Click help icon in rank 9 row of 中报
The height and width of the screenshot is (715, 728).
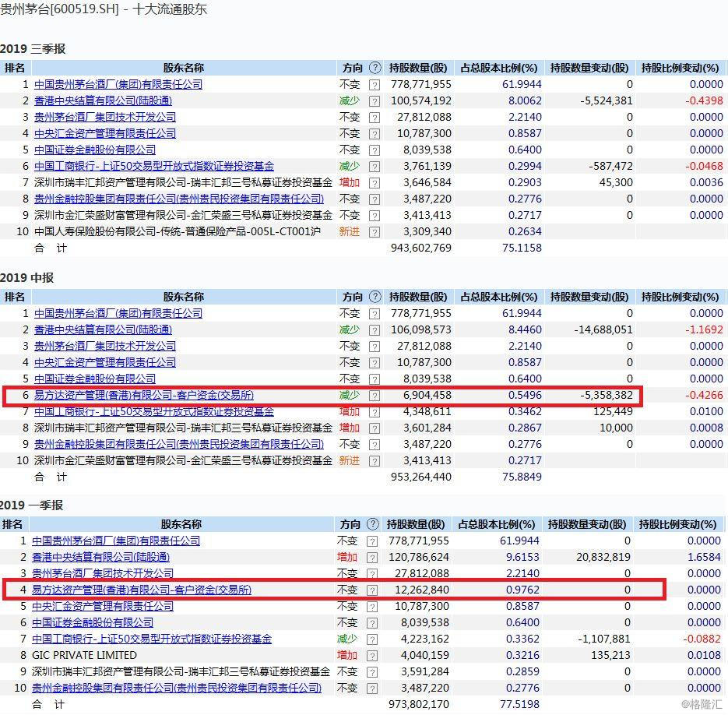[x=375, y=445]
